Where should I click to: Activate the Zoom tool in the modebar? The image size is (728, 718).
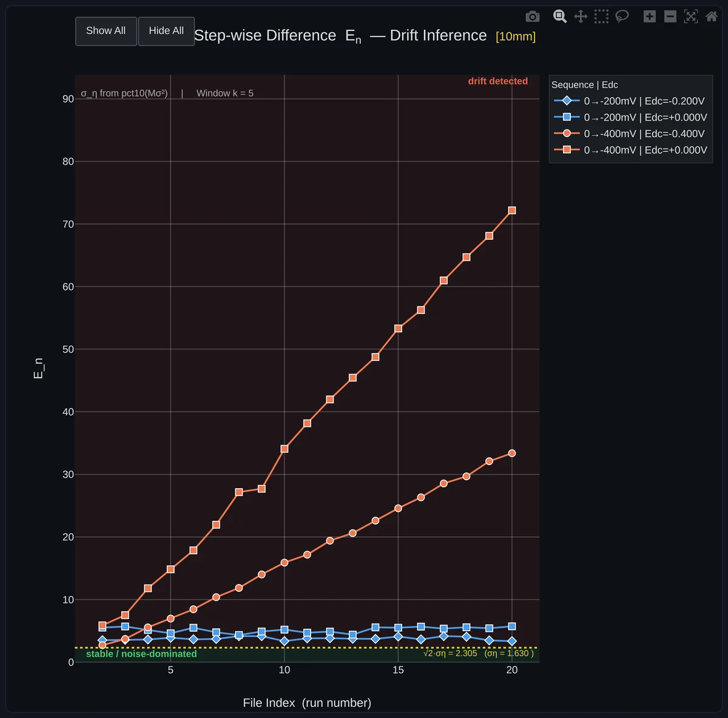click(x=560, y=16)
